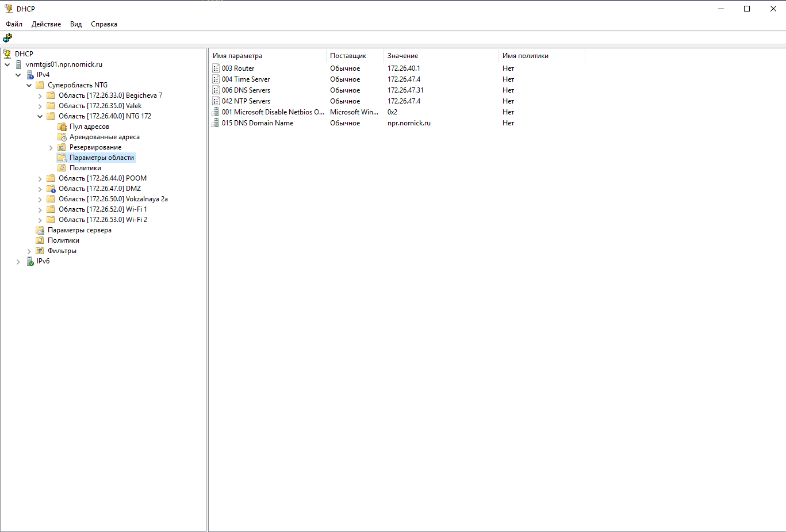Viewport: 786px width, 532px height.
Task: Select the 001 Microsoft Disable Netbios option
Action: click(x=273, y=112)
